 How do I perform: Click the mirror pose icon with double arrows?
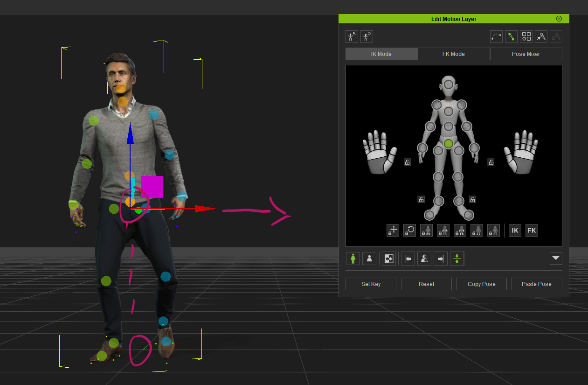388,259
